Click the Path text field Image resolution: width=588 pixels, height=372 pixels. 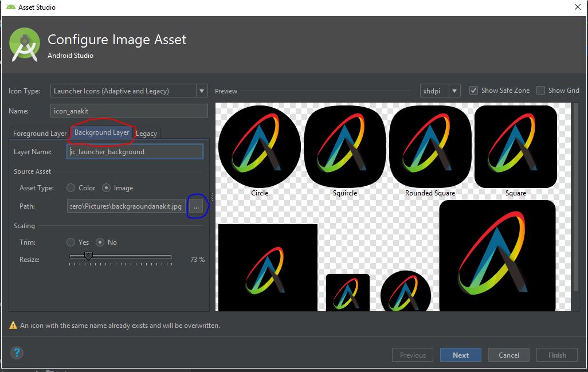[126, 206]
